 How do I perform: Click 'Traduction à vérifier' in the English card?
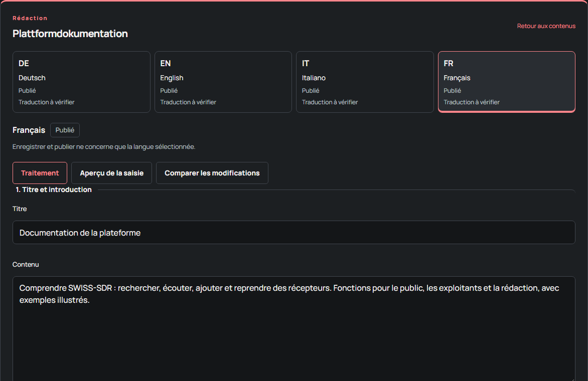click(x=188, y=102)
